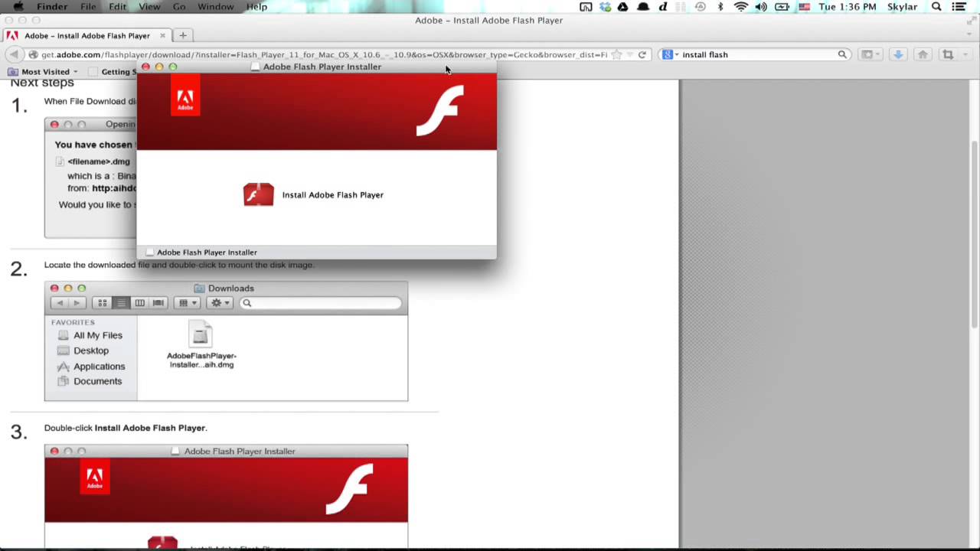Open the Google search engine dropdown
This screenshot has width=980, height=551.
tap(671, 54)
